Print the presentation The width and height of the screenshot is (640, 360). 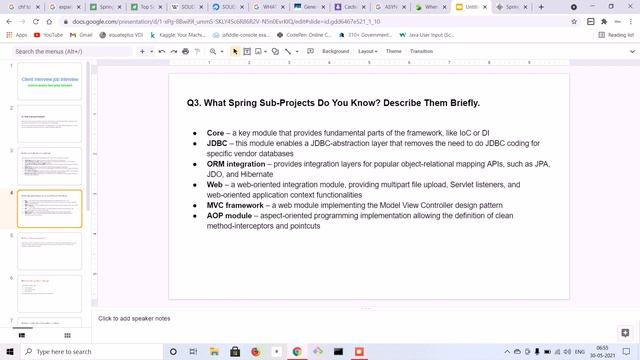point(186,51)
